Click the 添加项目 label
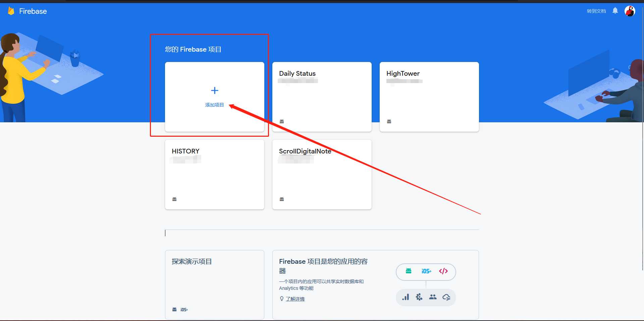644x321 pixels. (x=215, y=105)
